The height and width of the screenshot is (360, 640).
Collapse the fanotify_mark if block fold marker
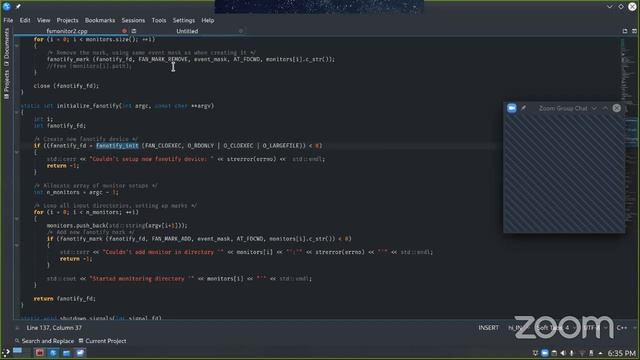click(17, 245)
